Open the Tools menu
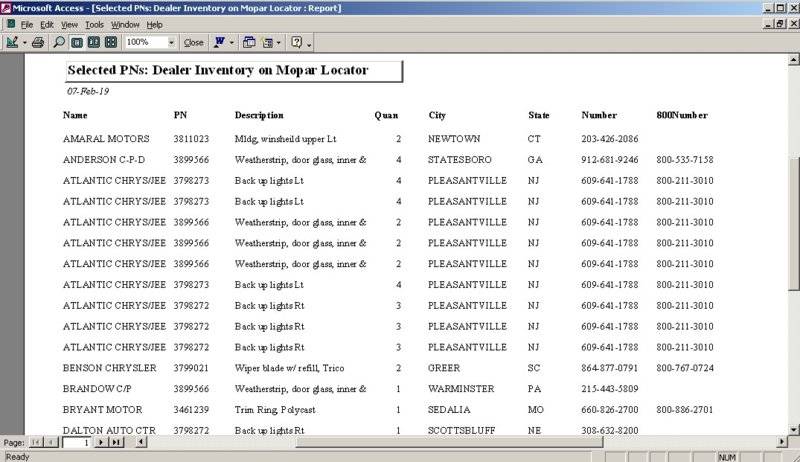800x462 pixels. tap(94, 24)
